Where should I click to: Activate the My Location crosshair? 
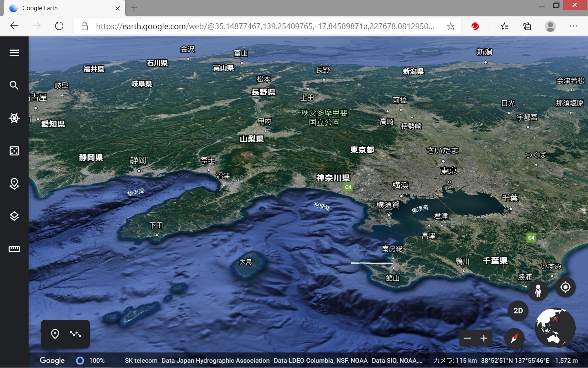pyautogui.click(x=565, y=287)
